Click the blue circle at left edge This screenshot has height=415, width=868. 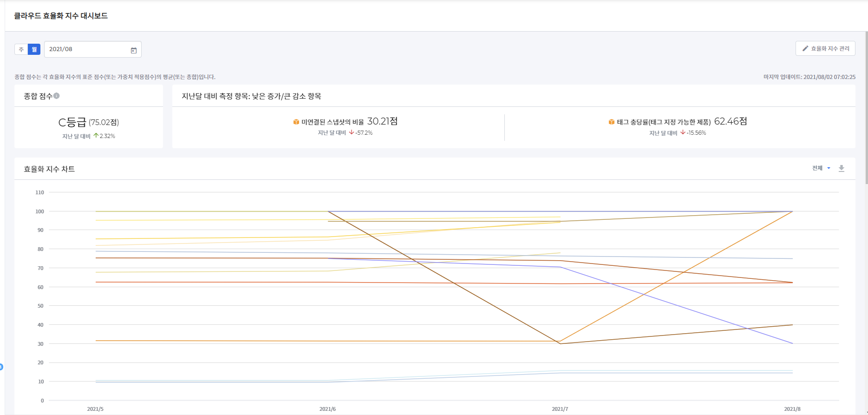tap(1, 367)
